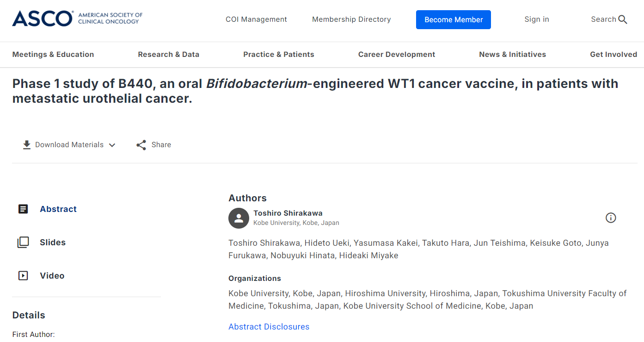The height and width of the screenshot is (342, 644).
Task: Click Toshiro Shirakawa's avatar icon
Action: (239, 218)
